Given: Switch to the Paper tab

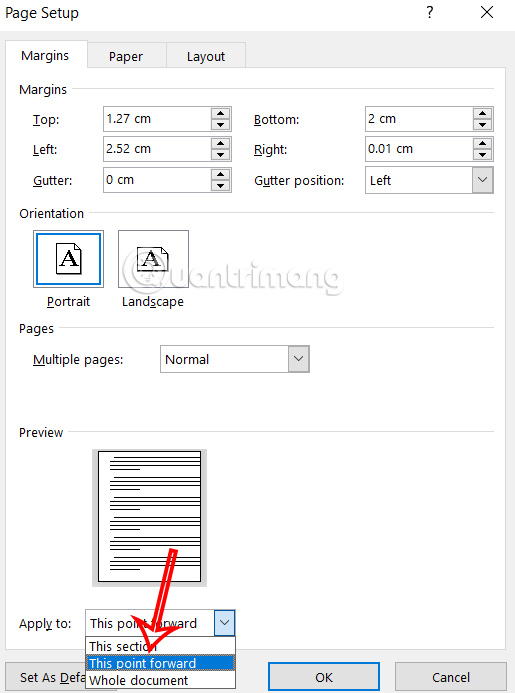Looking at the screenshot, I should [126, 56].
